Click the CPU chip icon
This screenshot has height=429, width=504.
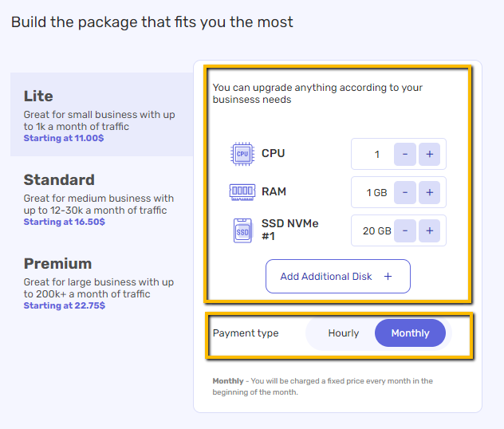coord(242,154)
